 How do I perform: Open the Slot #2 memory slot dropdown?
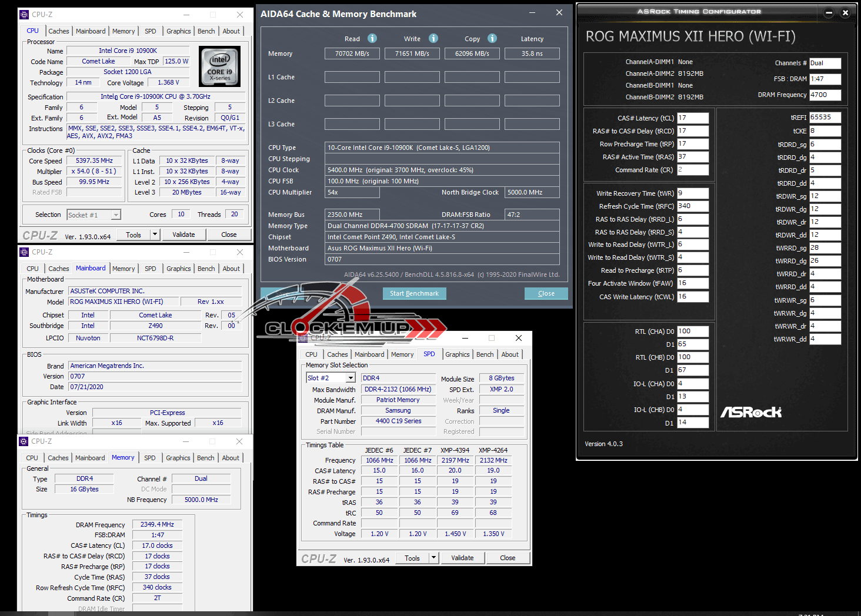point(351,378)
